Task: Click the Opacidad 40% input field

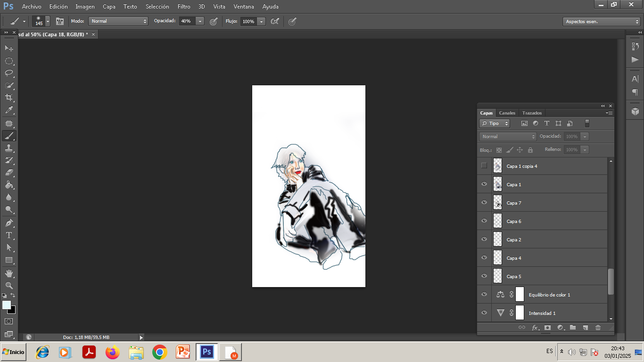Action: (187, 21)
